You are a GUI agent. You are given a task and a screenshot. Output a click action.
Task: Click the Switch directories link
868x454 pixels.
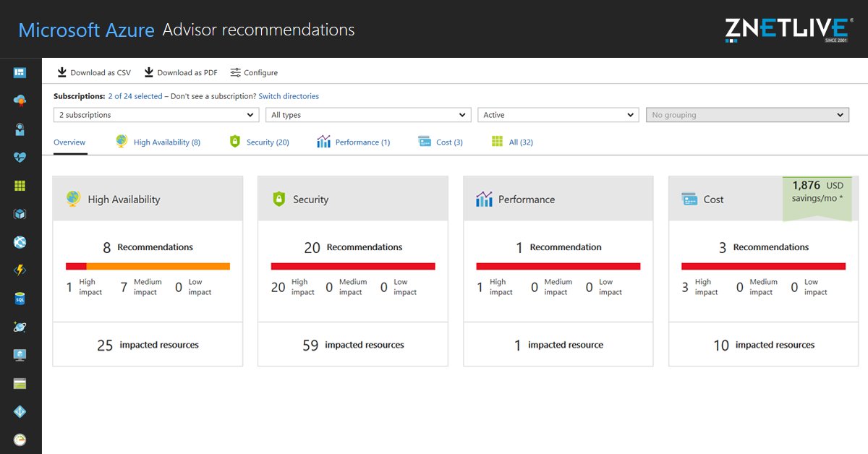tap(289, 96)
